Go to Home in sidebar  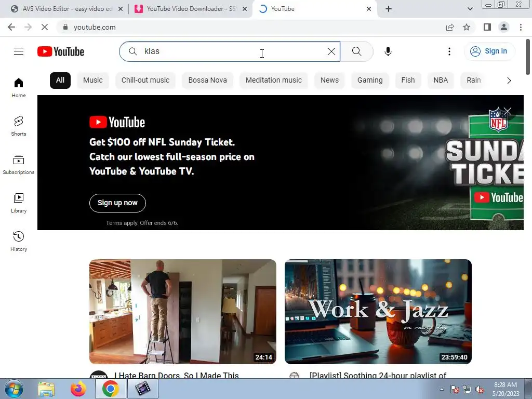coord(19,87)
